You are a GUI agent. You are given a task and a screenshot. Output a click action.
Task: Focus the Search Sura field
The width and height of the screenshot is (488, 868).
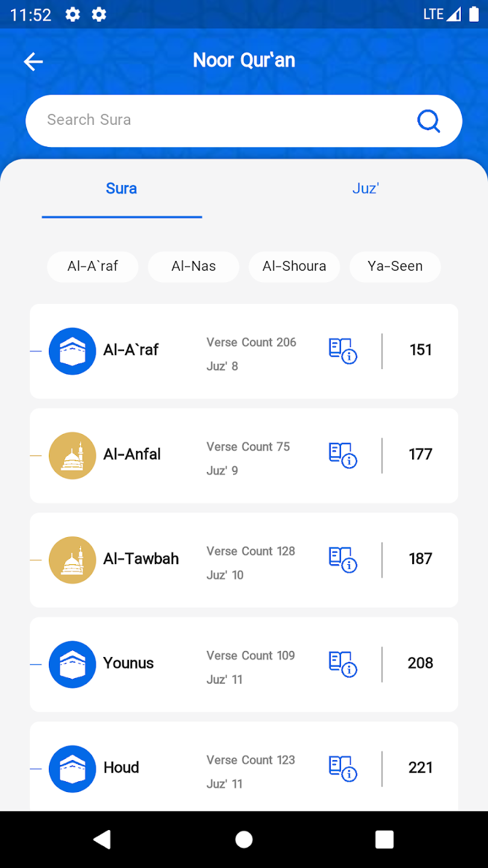(223, 121)
